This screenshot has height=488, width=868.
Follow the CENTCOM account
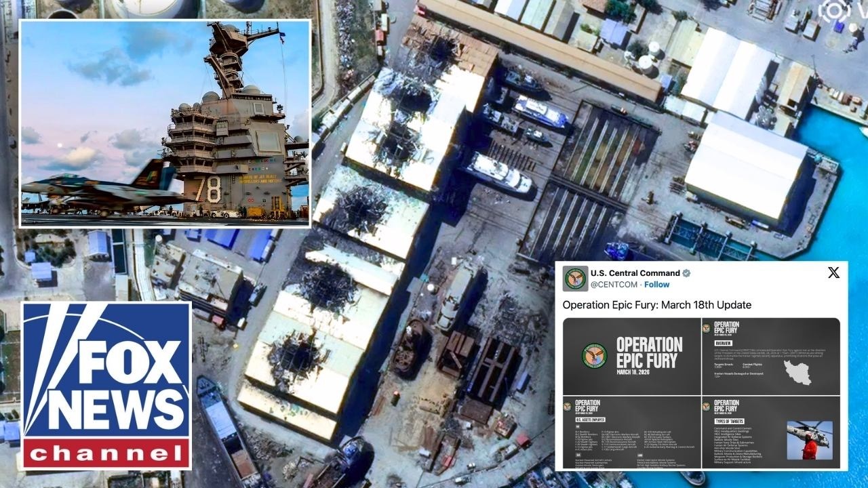[x=656, y=285]
